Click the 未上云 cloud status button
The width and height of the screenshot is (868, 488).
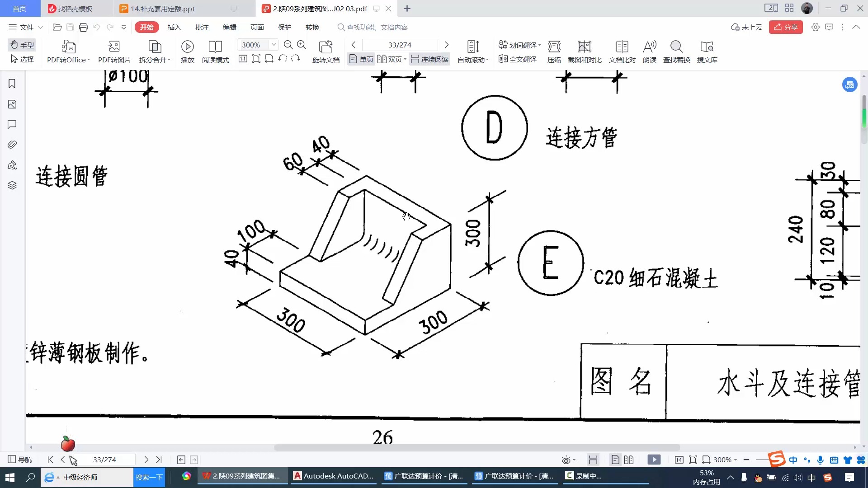(x=746, y=27)
